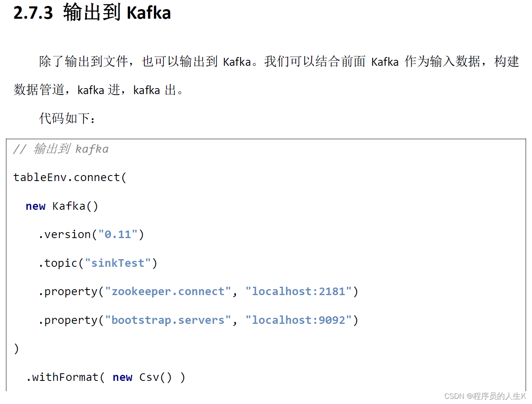Viewport: 532px width, 404px height.
Task: Click the "localhost:2181" string value
Action: (x=298, y=292)
